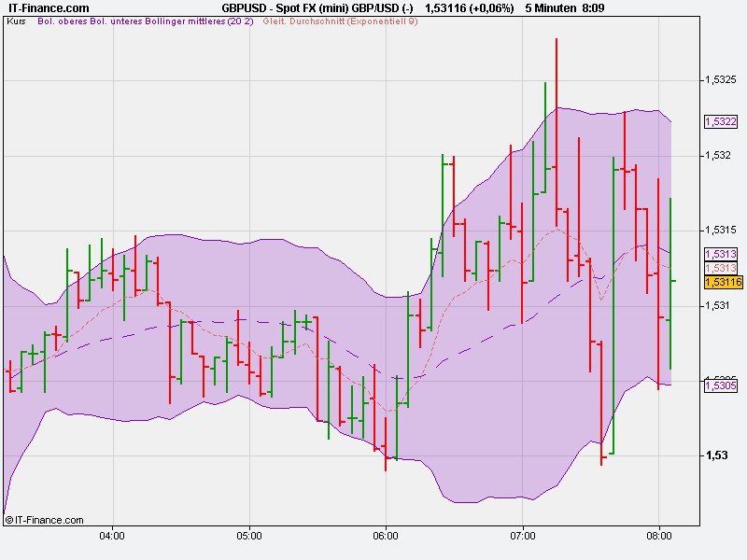Click the purple 1,5322 upper band price tag
The image size is (747, 560).
point(719,121)
